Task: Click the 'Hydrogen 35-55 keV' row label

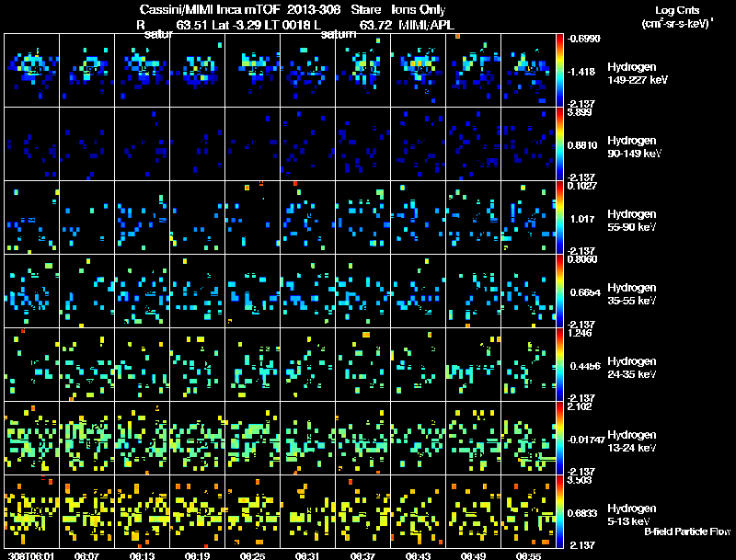Action: (632, 294)
